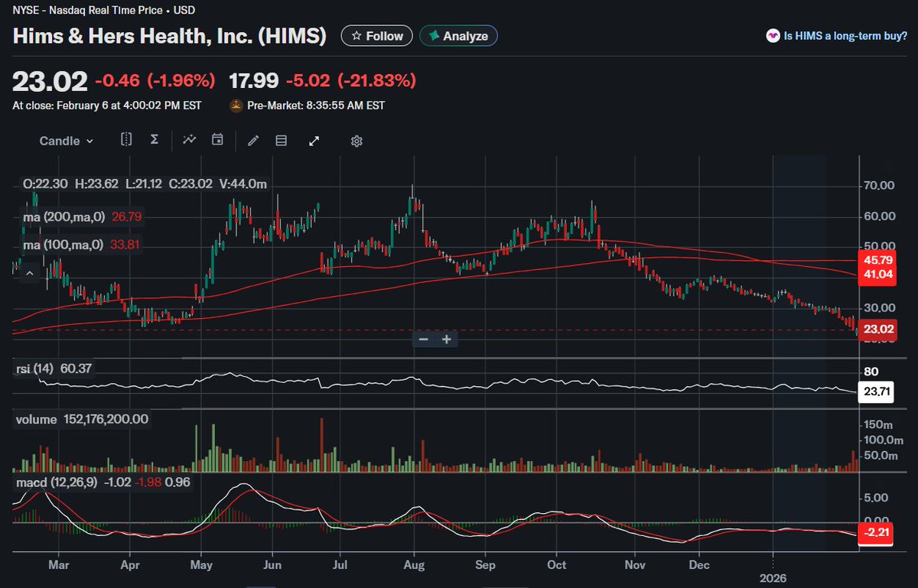The image size is (918, 588).
Task: Expand the chart to full screen
Action: [314, 141]
